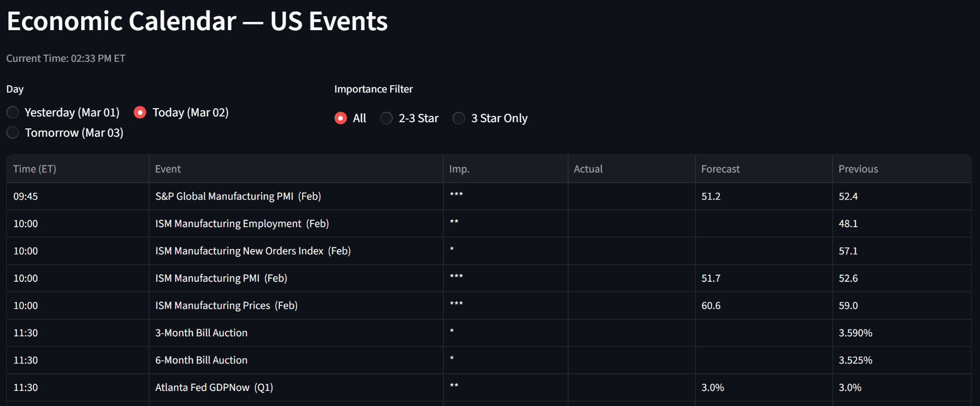The width and height of the screenshot is (980, 406).
Task: Filter events by 2-3 Star importance
Action: pos(386,118)
